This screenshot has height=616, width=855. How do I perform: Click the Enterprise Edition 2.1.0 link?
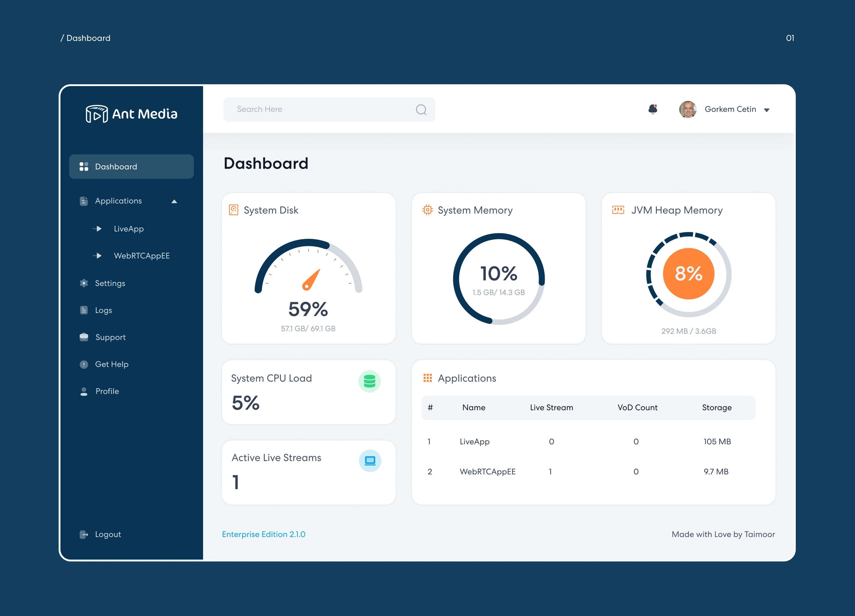(x=264, y=534)
